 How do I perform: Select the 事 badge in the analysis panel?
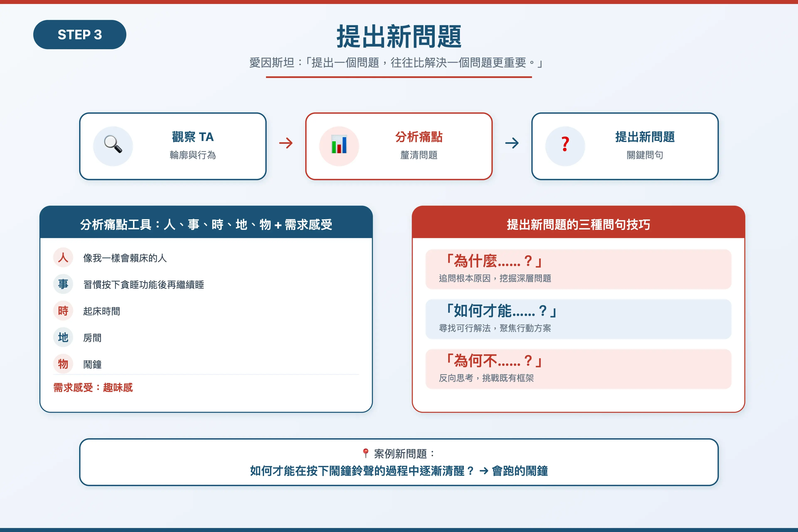click(63, 284)
